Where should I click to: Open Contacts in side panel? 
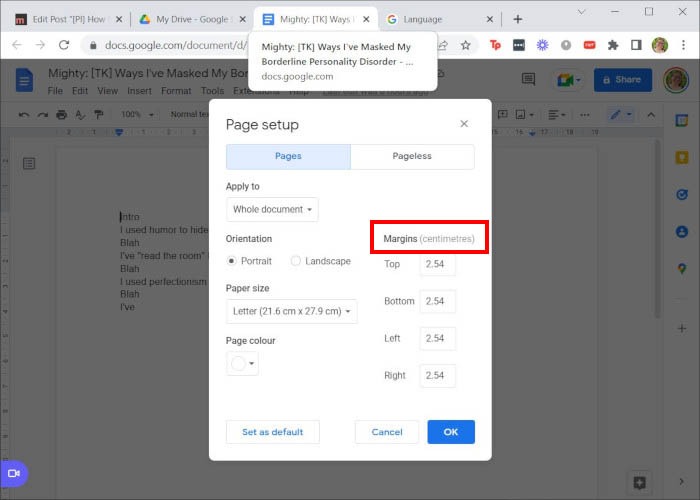pos(682,232)
